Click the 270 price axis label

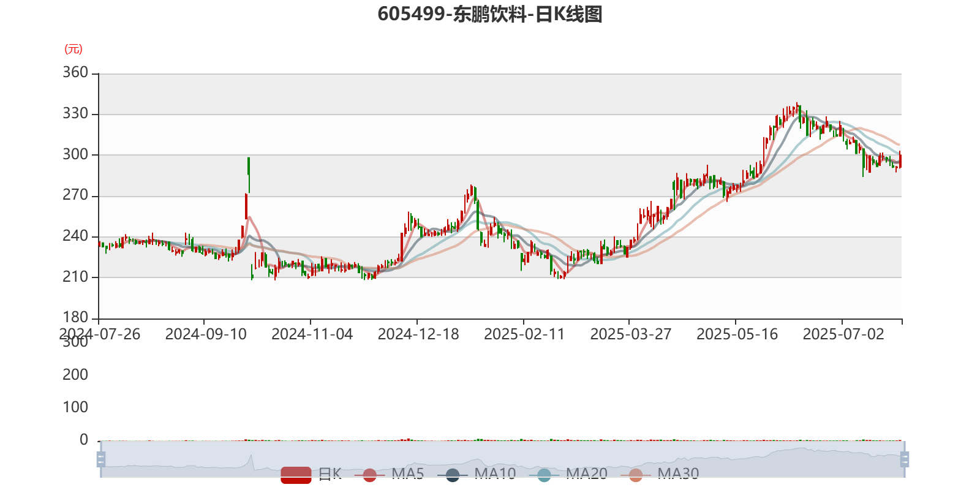pos(75,195)
